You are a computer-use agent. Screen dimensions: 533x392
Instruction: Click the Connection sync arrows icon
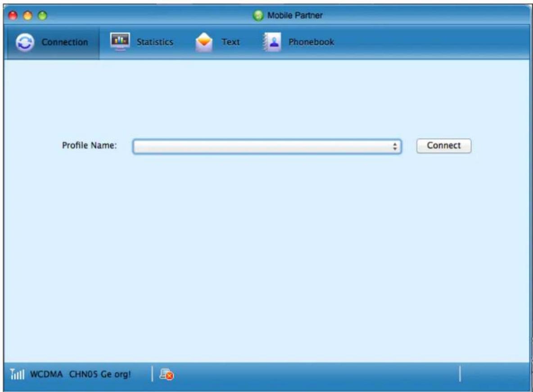pos(25,42)
